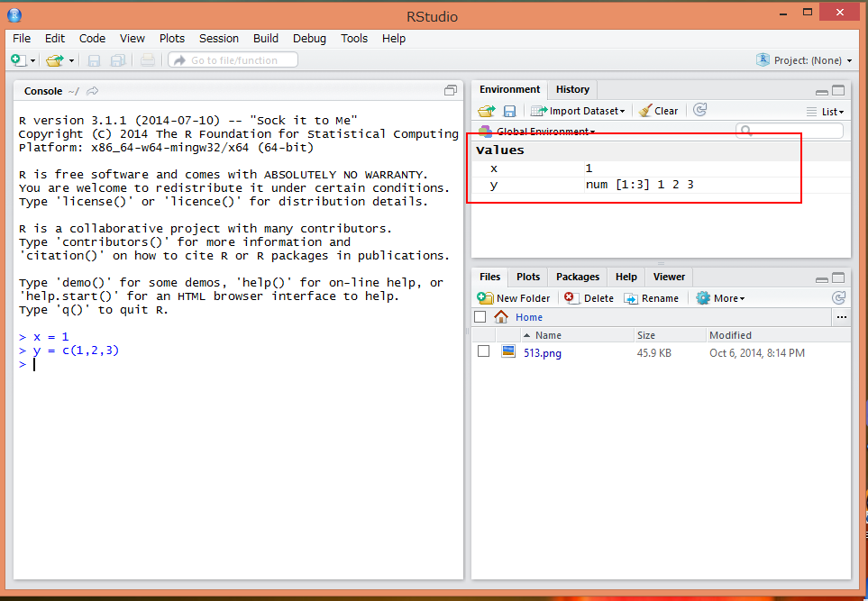
Task: Select variable y in Environment
Action: click(494, 185)
